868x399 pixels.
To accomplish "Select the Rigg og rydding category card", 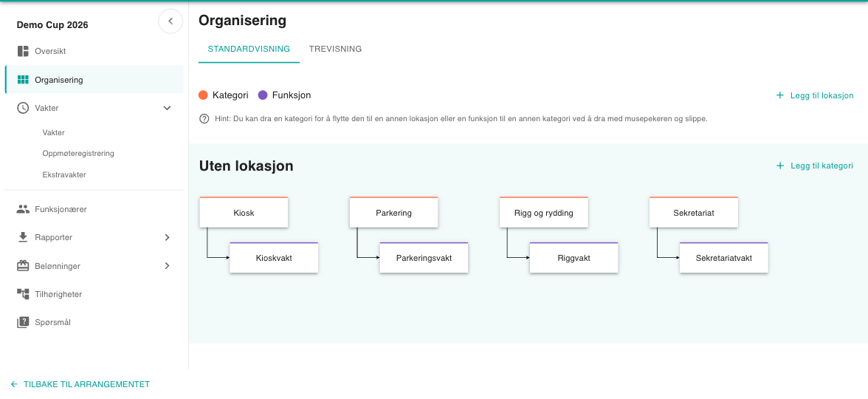I will (543, 212).
